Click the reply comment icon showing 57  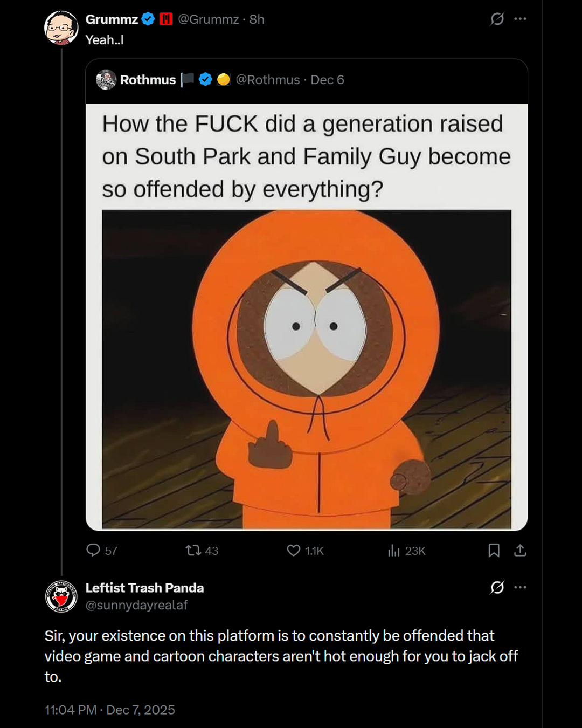(x=94, y=550)
